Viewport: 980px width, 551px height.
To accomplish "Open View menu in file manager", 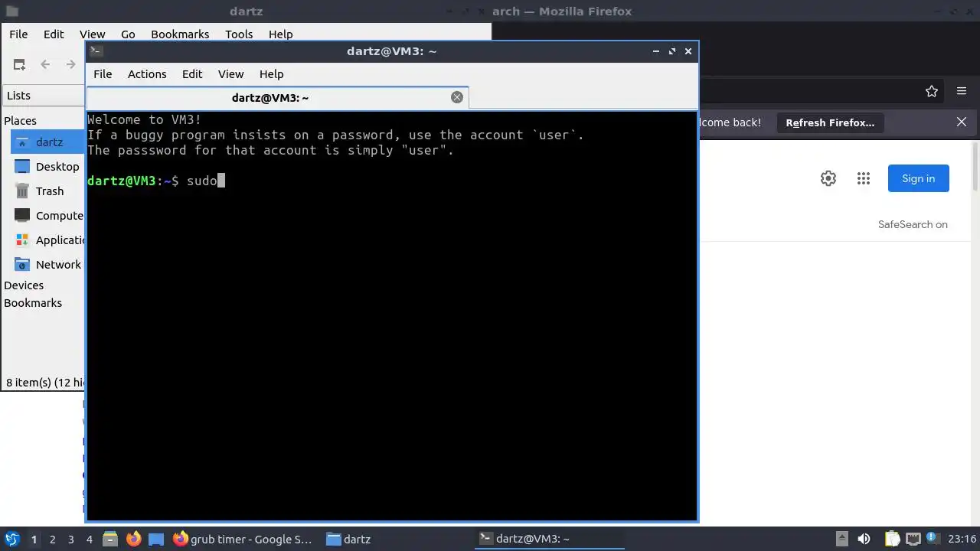I will coord(92,34).
